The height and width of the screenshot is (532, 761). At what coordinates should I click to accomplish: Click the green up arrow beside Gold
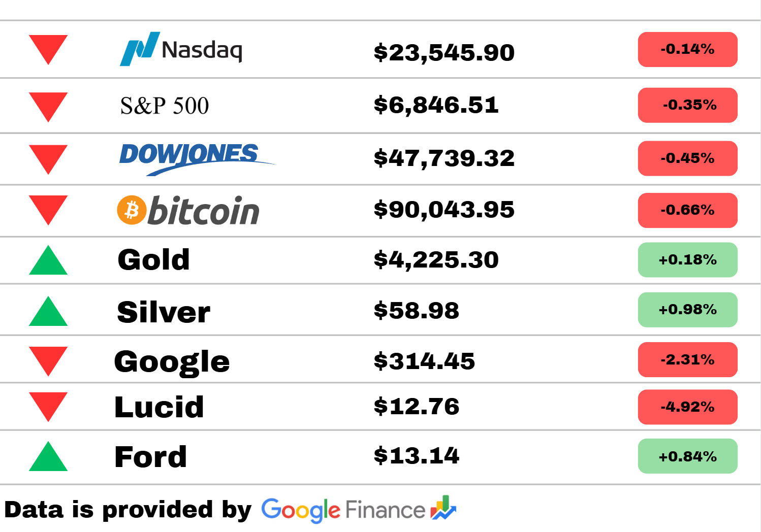tap(48, 260)
